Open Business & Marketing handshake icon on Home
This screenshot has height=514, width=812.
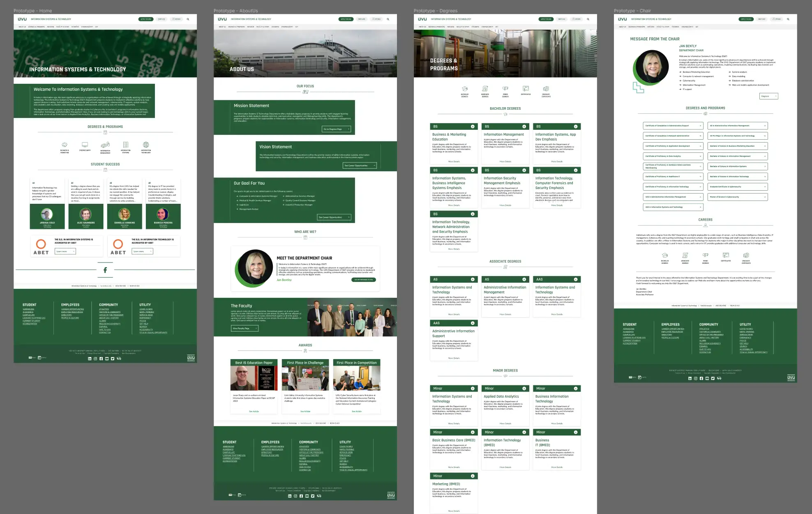pyautogui.click(x=65, y=145)
